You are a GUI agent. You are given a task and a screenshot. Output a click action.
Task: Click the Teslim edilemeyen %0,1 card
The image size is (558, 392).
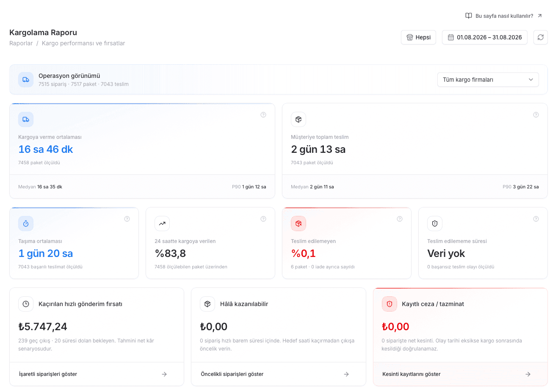347,243
